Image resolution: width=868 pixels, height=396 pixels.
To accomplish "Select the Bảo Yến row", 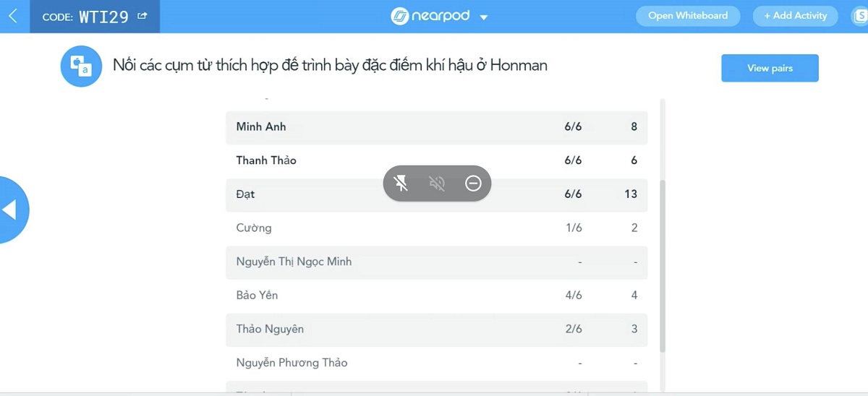I will tap(436, 296).
